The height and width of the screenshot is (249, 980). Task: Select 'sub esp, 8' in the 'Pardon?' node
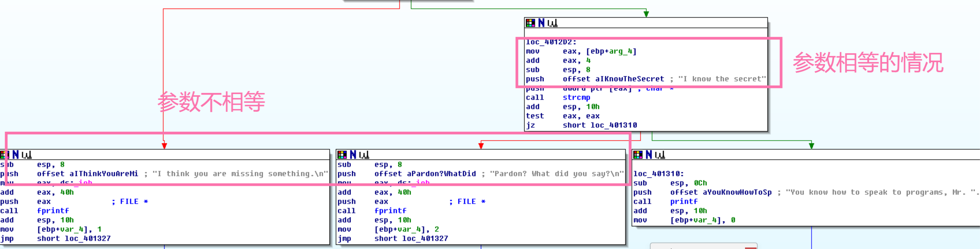(x=370, y=165)
